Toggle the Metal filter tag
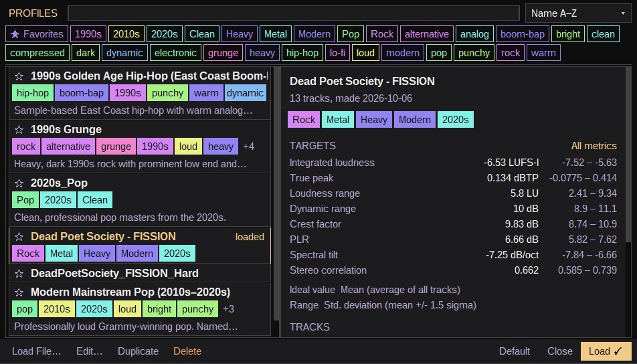The height and width of the screenshot is (364, 637). point(276,34)
